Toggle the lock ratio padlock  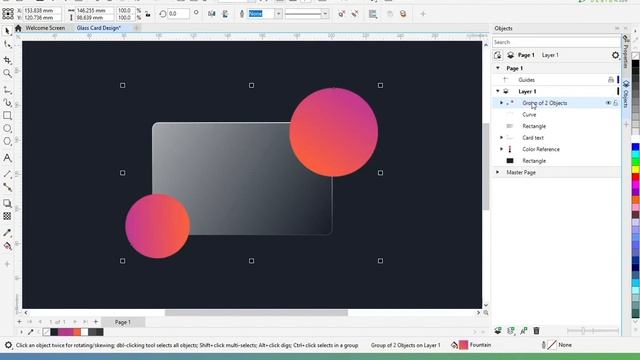click(148, 14)
